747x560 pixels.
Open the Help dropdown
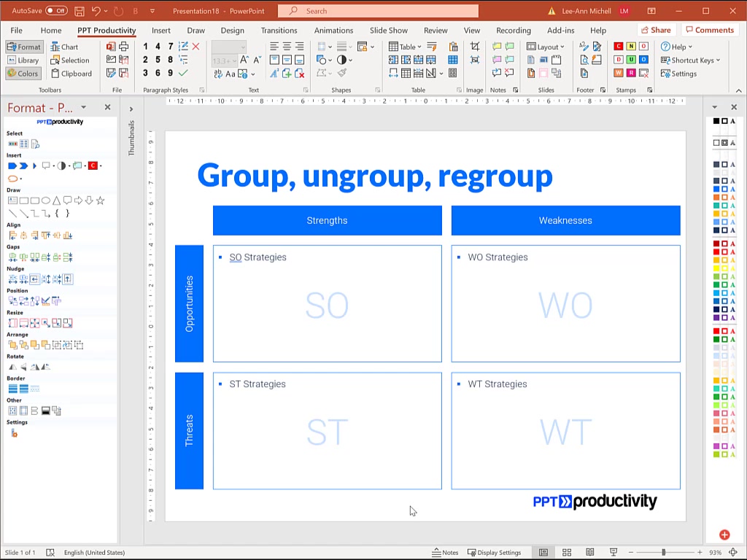(676, 47)
